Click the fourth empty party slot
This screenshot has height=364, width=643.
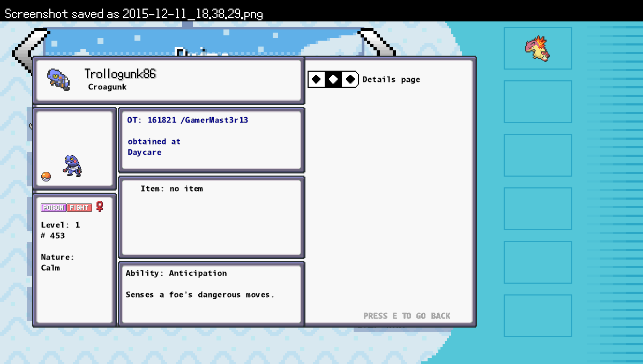click(x=538, y=209)
